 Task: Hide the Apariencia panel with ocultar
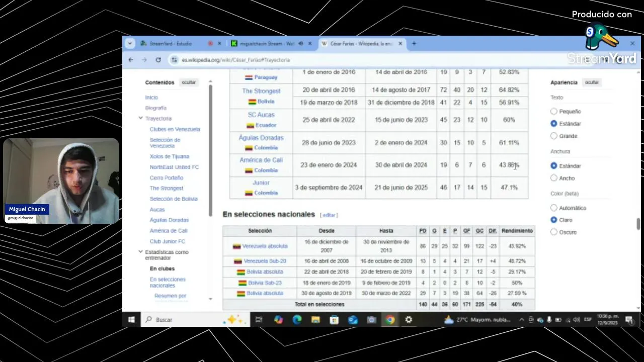pos(592,82)
